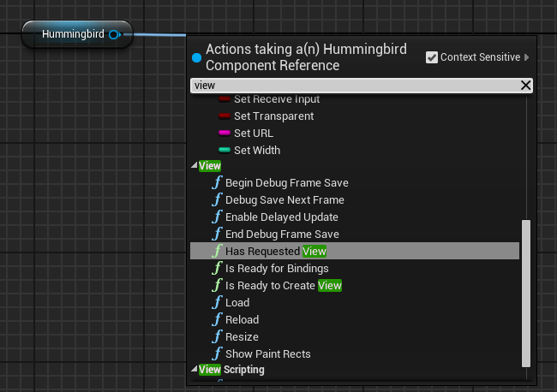Add the End Debug Frame Save function
Viewport: 557px width, 392px height.
point(282,235)
